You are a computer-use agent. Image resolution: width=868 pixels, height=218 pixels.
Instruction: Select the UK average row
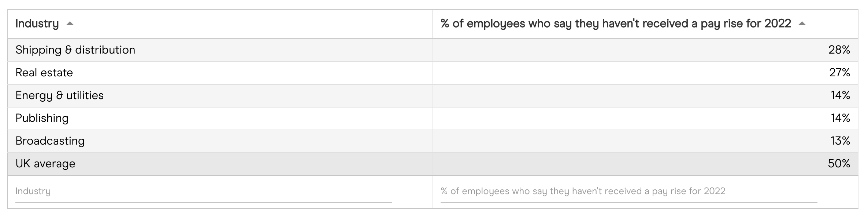click(x=45, y=164)
